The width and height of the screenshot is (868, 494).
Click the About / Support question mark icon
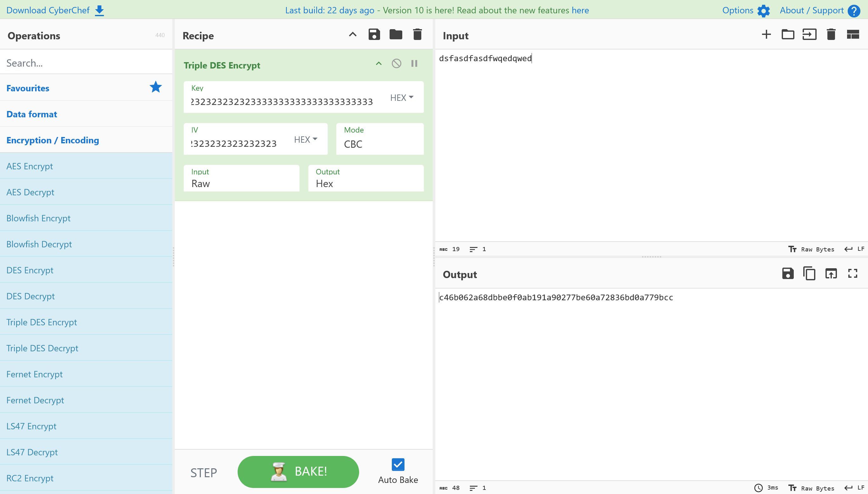[854, 11]
